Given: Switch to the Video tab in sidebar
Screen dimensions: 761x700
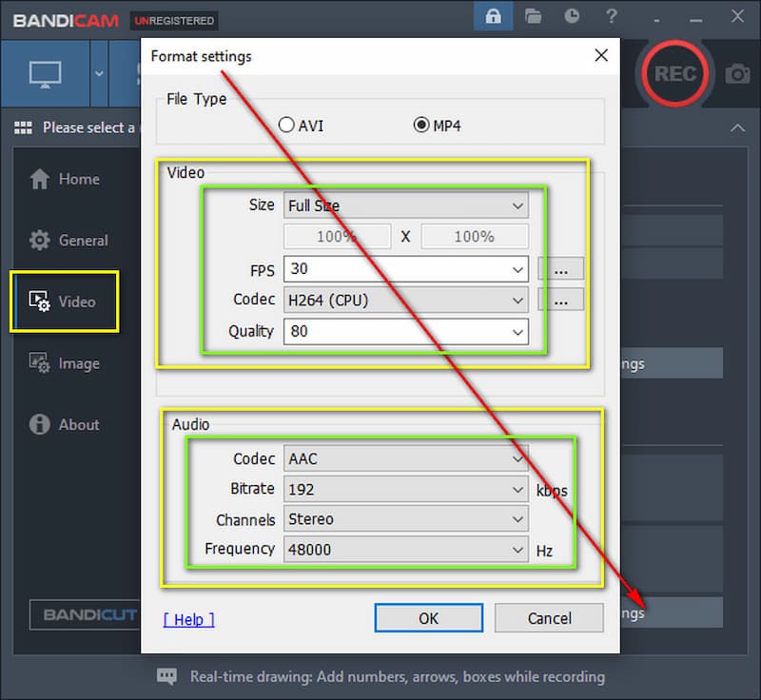Looking at the screenshot, I should (x=65, y=301).
